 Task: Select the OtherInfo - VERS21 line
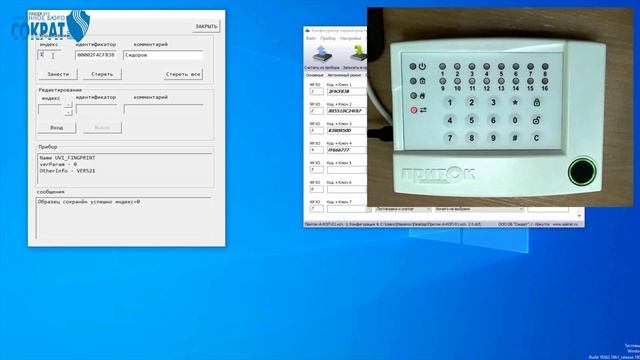tap(67, 171)
